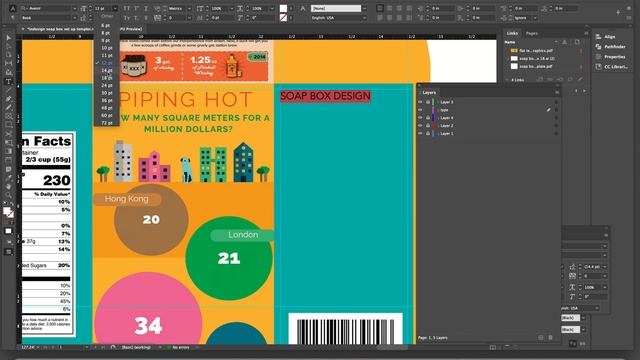Open the Ignore hyphenation dropdown
This screenshot has height=360, width=640.
[x=535, y=18]
